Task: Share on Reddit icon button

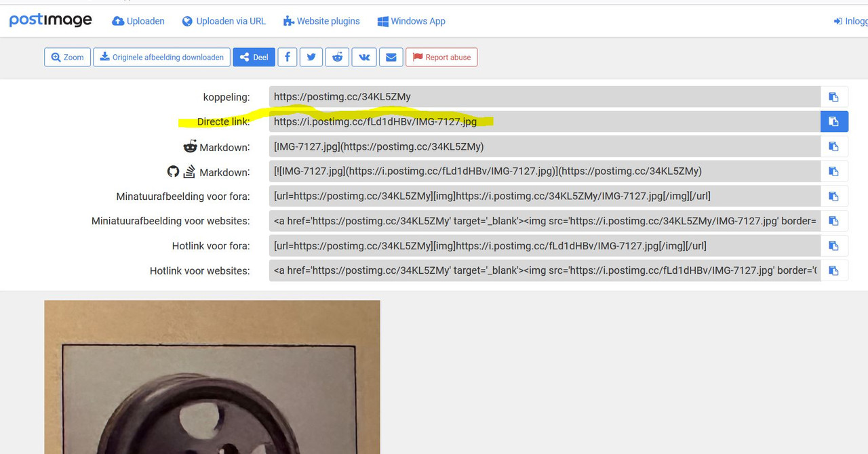Action: pyautogui.click(x=337, y=57)
